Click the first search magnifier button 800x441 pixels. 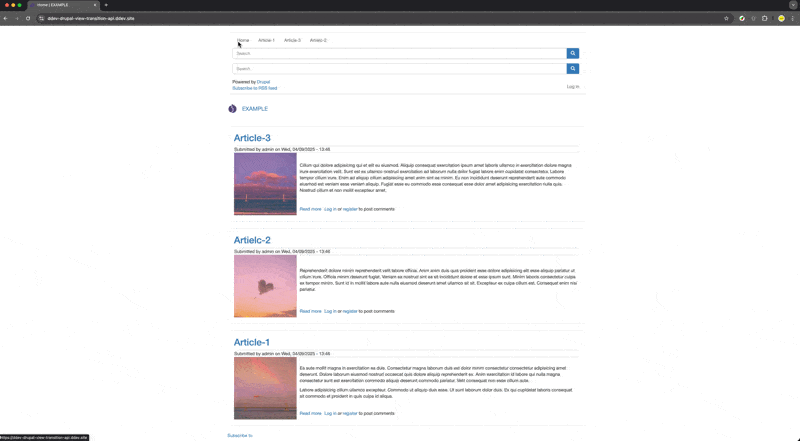[x=572, y=53]
